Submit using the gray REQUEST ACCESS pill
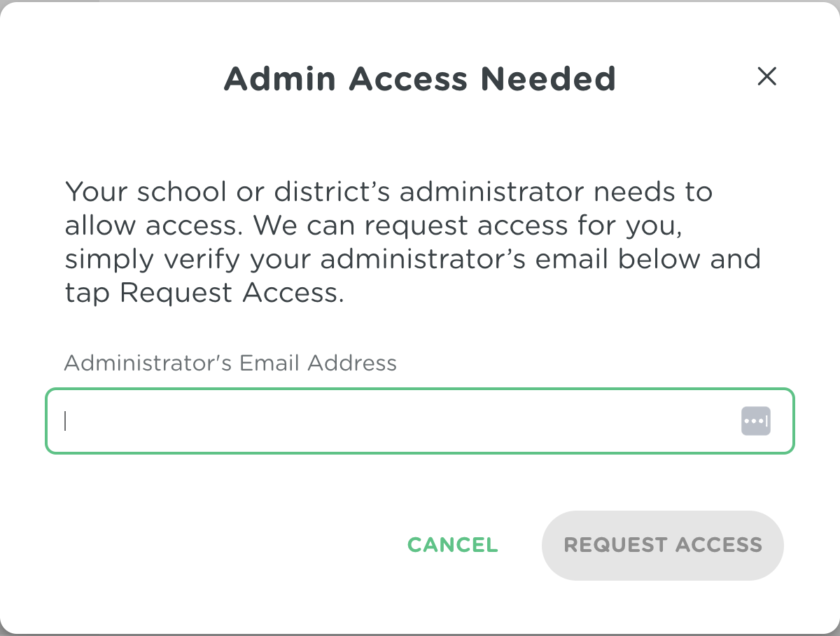Image resolution: width=840 pixels, height=636 pixels. pyautogui.click(x=662, y=545)
